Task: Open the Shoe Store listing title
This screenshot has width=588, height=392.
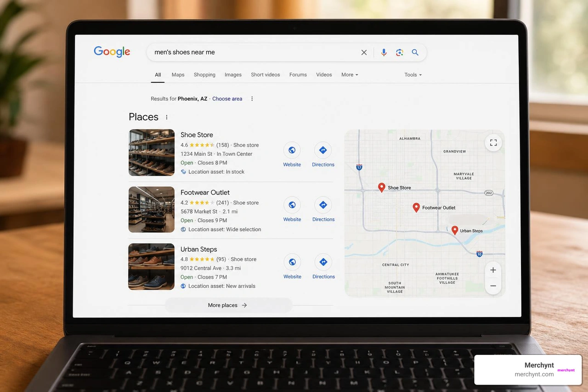Action: pos(197,135)
